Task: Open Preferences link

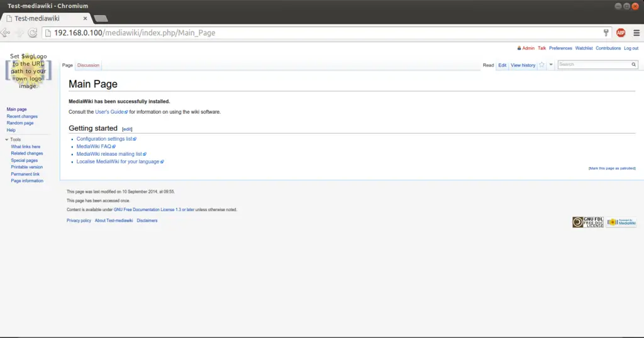Action: (560, 48)
